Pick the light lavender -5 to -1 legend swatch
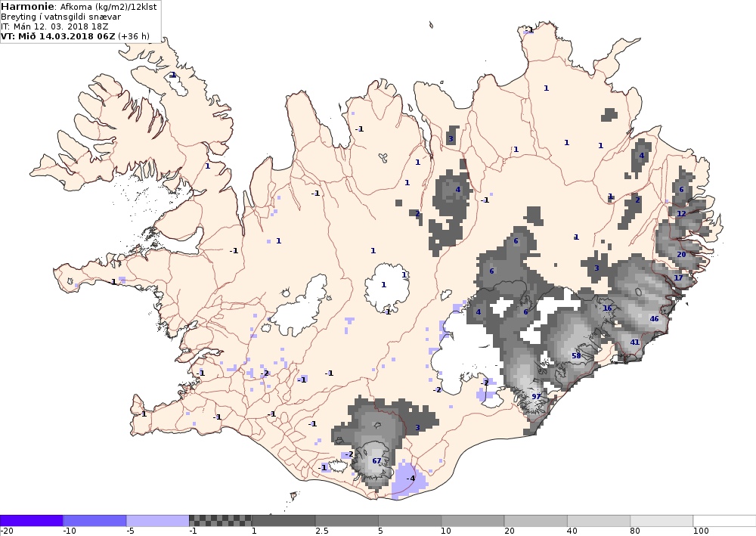 click(x=158, y=521)
